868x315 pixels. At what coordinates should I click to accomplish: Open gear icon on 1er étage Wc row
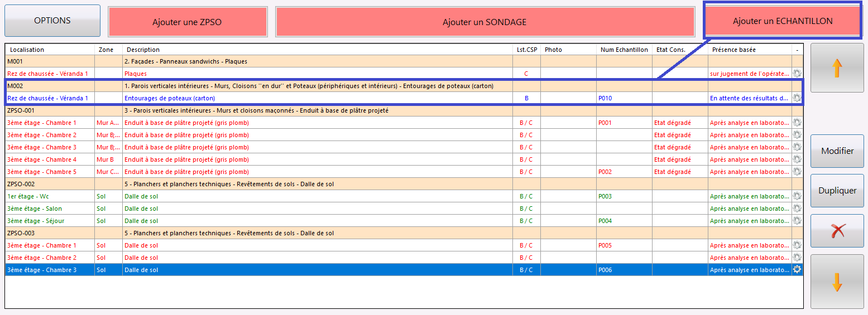click(x=797, y=196)
